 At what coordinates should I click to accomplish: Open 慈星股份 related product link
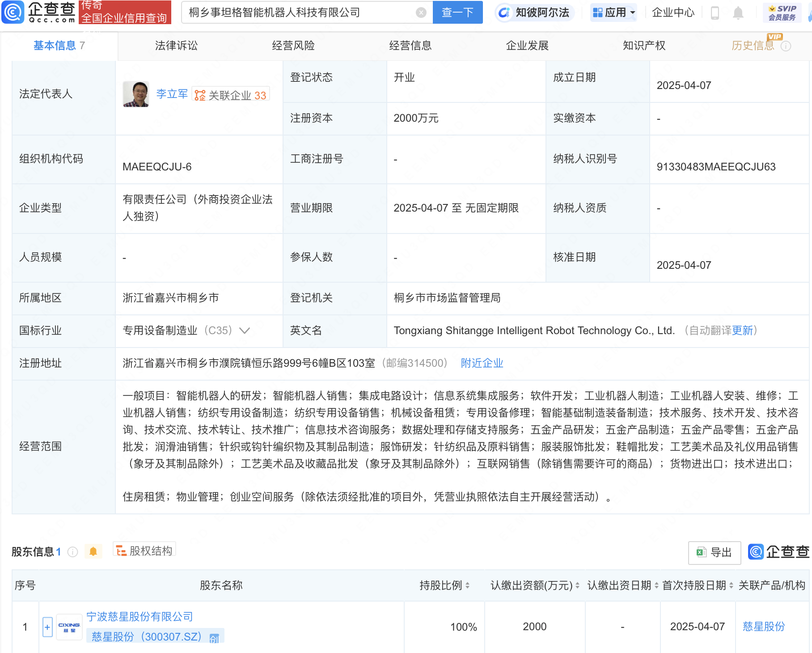[764, 627]
